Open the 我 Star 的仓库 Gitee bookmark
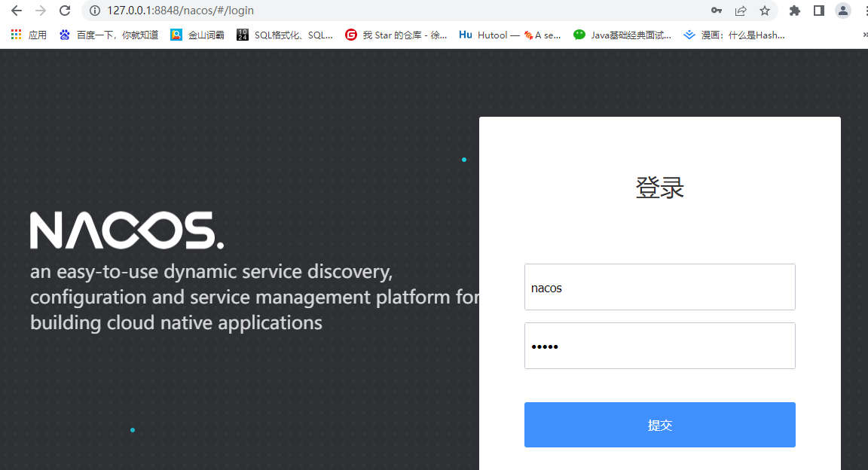Screen dimensions: 868x470 tap(396, 35)
